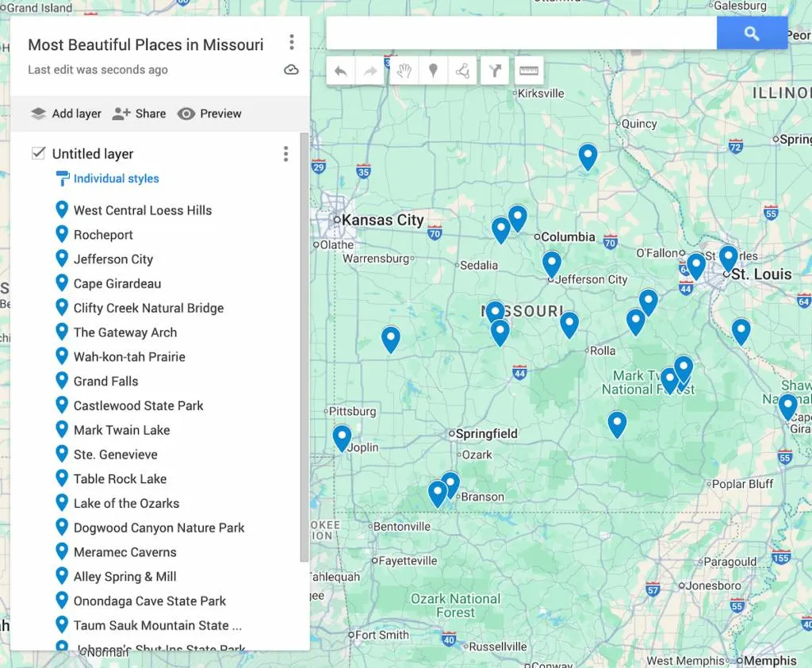Click the cloud saved-to-Drive icon
The height and width of the screenshot is (668, 812).
(x=291, y=70)
